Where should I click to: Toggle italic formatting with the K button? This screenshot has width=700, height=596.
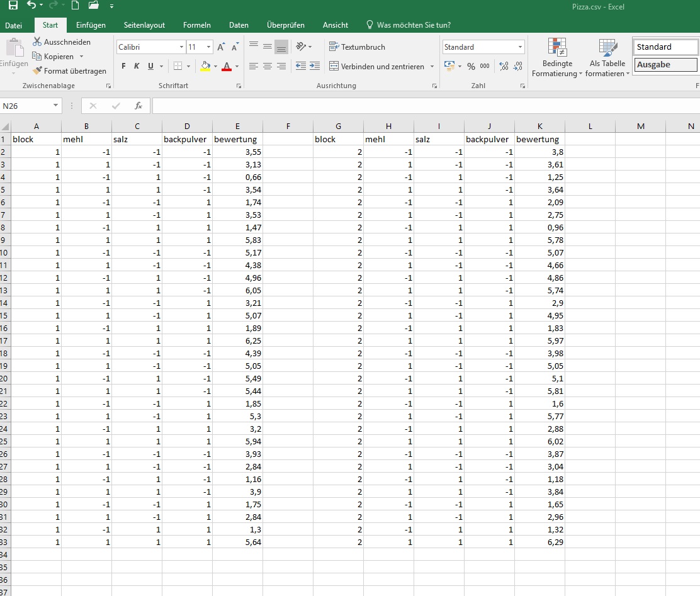point(137,66)
